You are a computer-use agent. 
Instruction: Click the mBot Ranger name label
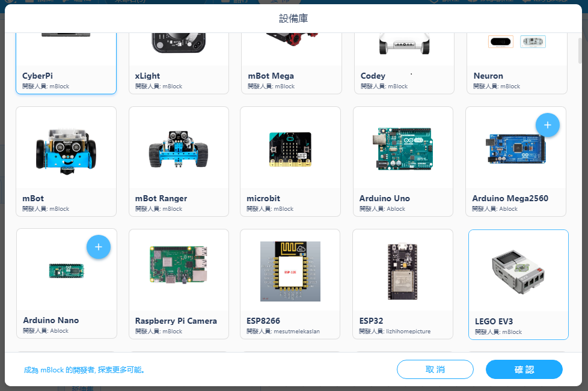click(161, 198)
